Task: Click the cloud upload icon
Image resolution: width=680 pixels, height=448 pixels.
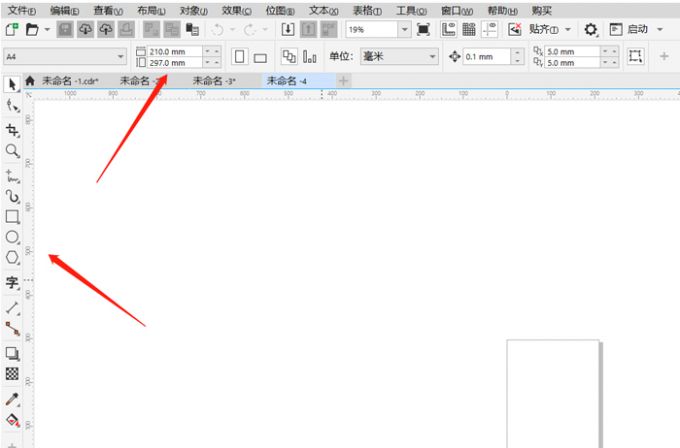Action: pos(106,29)
